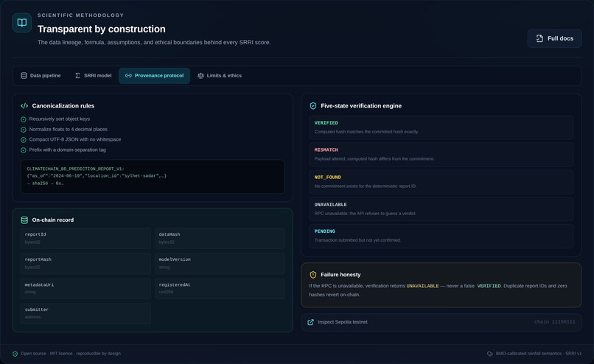Click the chain 11155111 label

point(555,322)
